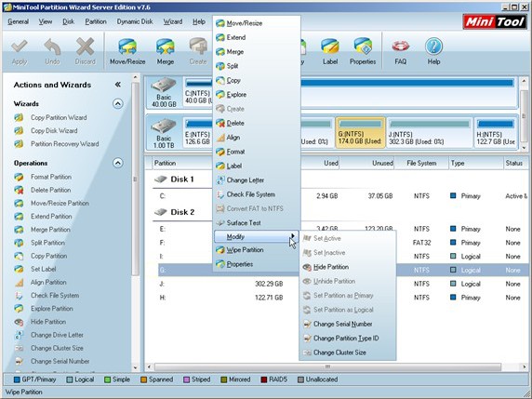This screenshot has width=532, height=399.
Task: Open the Wizard menu
Action: (x=173, y=21)
